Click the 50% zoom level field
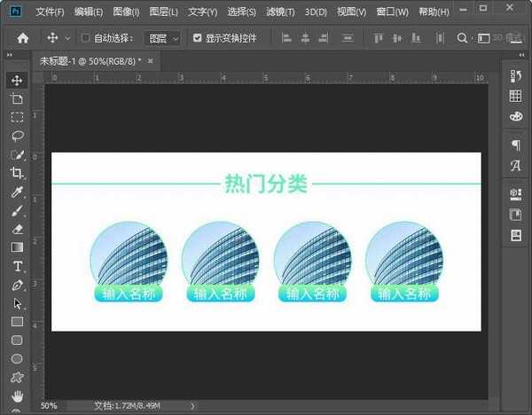The height and width of the screenshot is (415, 532). click(x=49, y=405)
